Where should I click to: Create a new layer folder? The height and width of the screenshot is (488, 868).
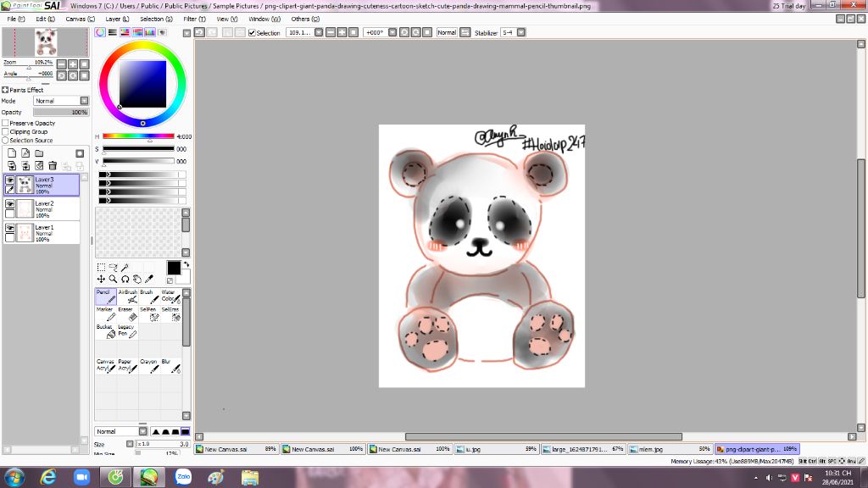tap(39, 153)
